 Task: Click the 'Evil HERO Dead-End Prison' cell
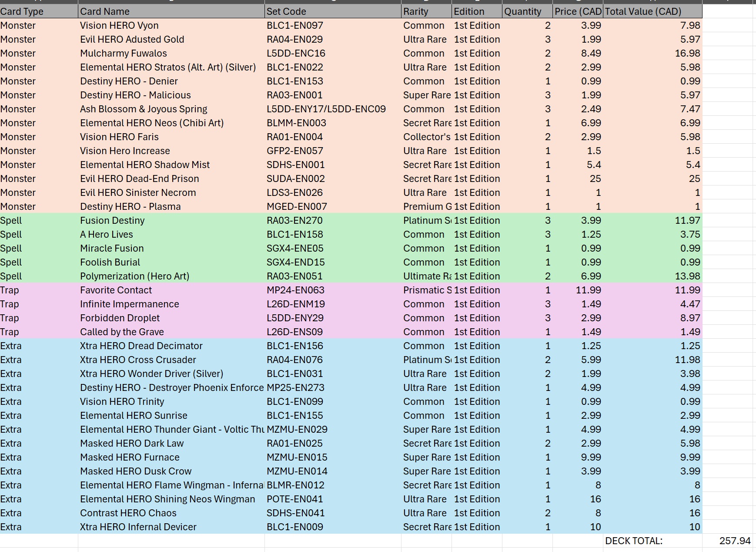pos(171,178)
